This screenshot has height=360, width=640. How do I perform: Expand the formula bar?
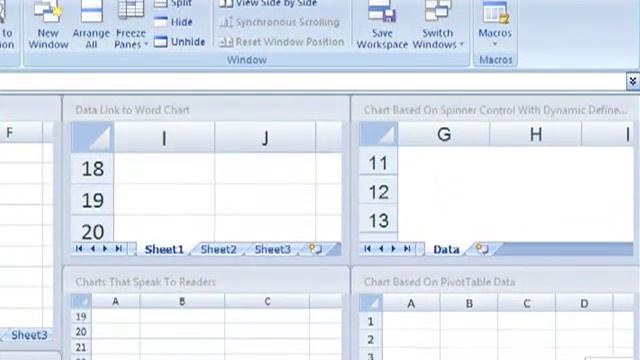coord(632,82)
